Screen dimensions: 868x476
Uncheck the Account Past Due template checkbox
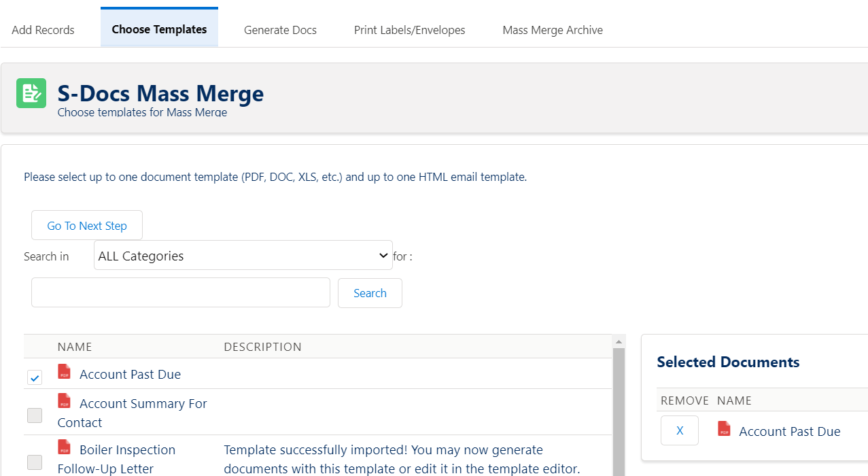[x=35, y=377]
